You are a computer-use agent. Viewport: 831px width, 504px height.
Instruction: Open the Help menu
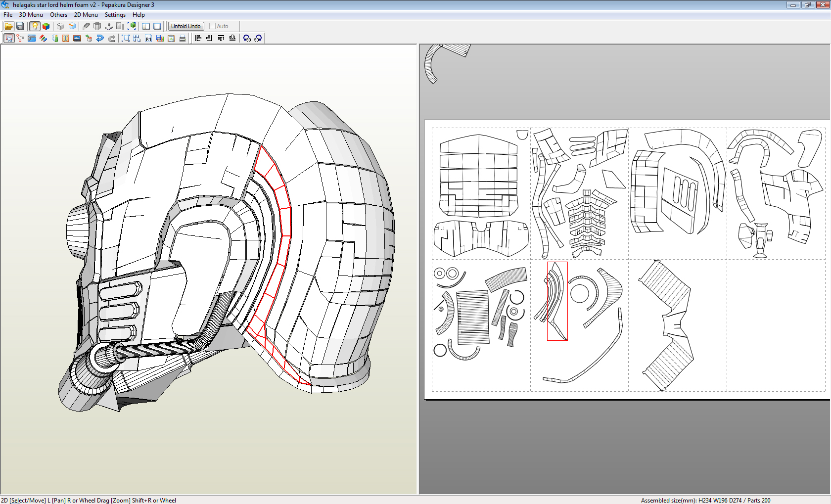click(x=138, y=15)
